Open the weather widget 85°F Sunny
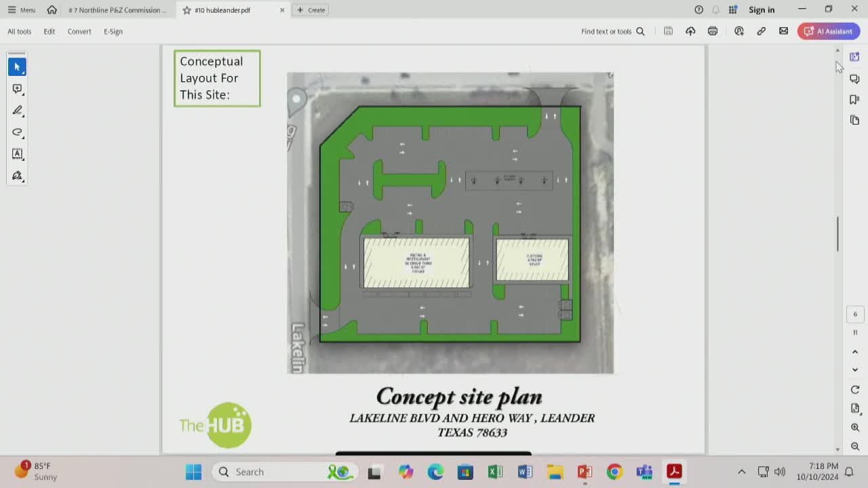Screen dimensions: 868x488 [37, 471]
